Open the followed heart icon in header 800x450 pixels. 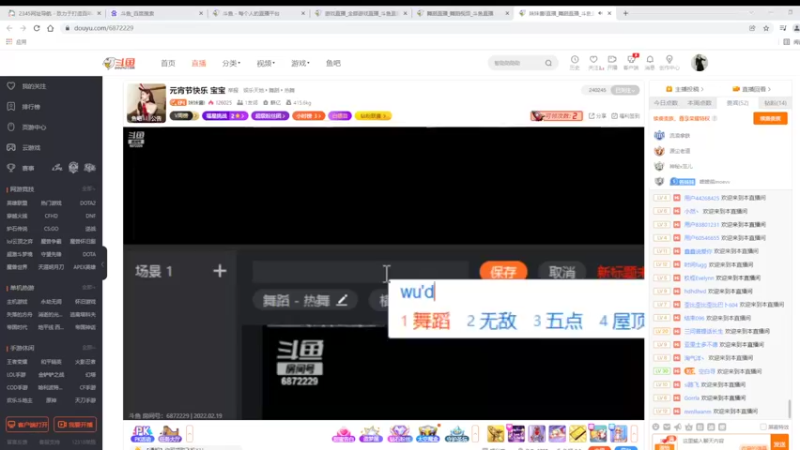[x=593, y=62]
